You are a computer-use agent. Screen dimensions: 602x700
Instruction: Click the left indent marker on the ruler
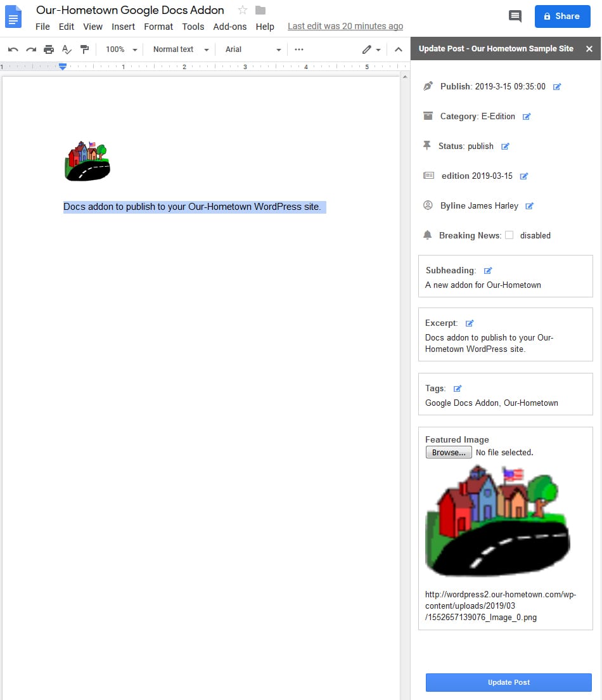click(63, 67)
